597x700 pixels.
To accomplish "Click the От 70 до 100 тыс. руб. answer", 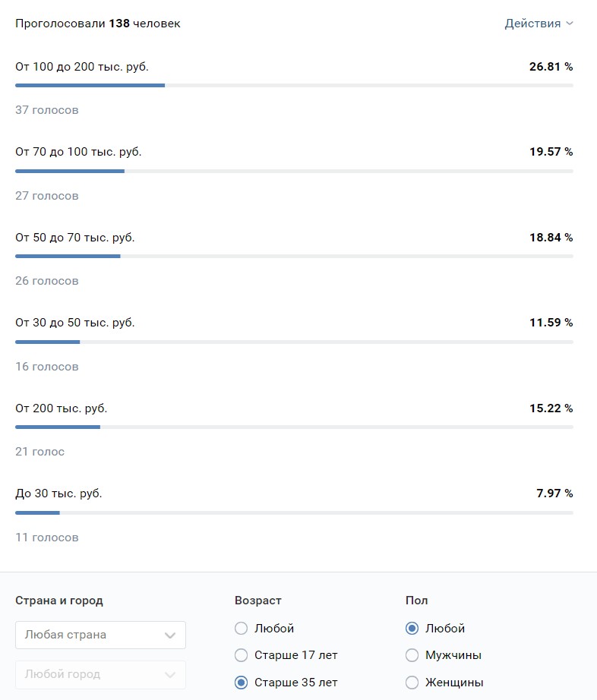I will (x=78, y=152).
